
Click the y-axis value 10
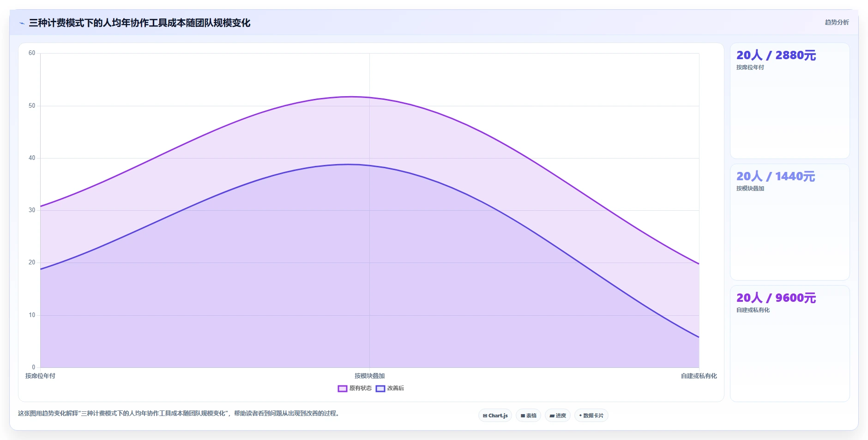pyautogui.click(x=32, y=315)
